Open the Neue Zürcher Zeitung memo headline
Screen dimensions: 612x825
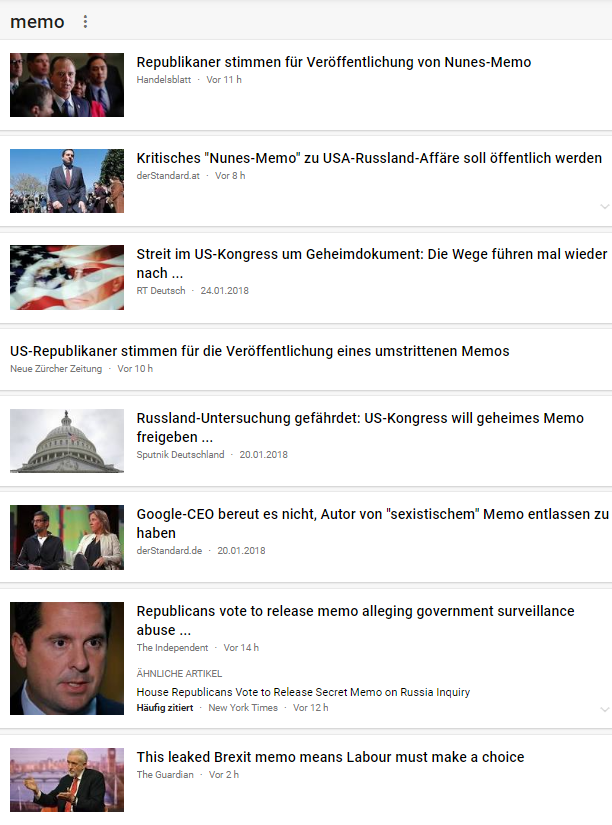259,351
